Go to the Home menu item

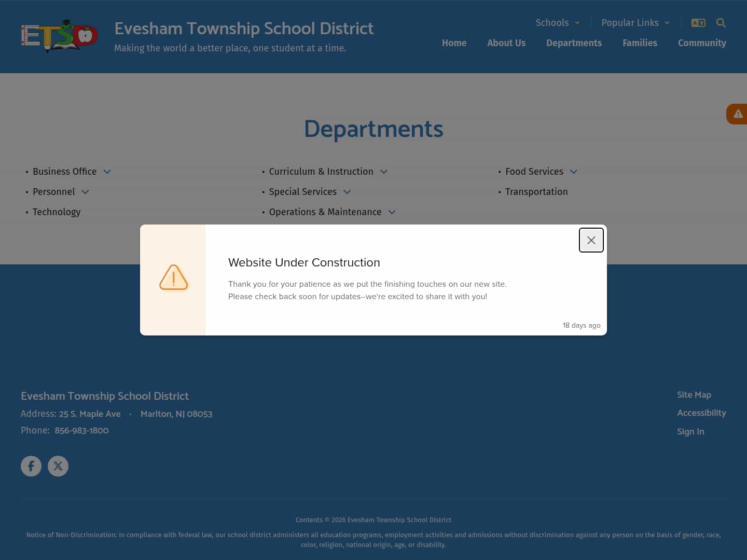tap(454, 43)
